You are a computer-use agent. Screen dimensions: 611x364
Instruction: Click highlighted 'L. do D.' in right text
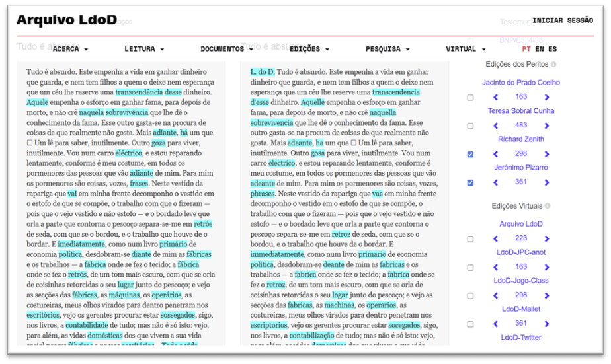coord(263,72)
